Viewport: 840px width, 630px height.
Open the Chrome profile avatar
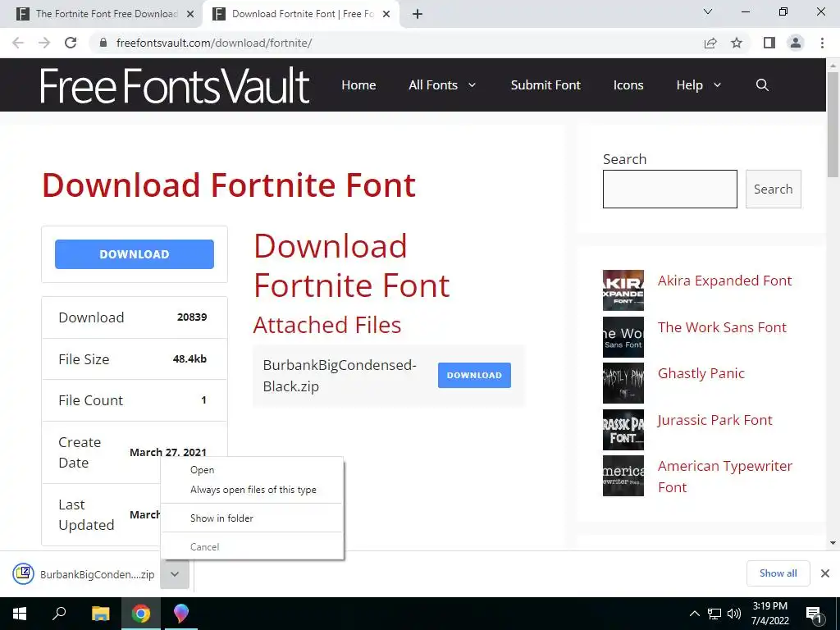pyautogui.click(x=796, y=43)
